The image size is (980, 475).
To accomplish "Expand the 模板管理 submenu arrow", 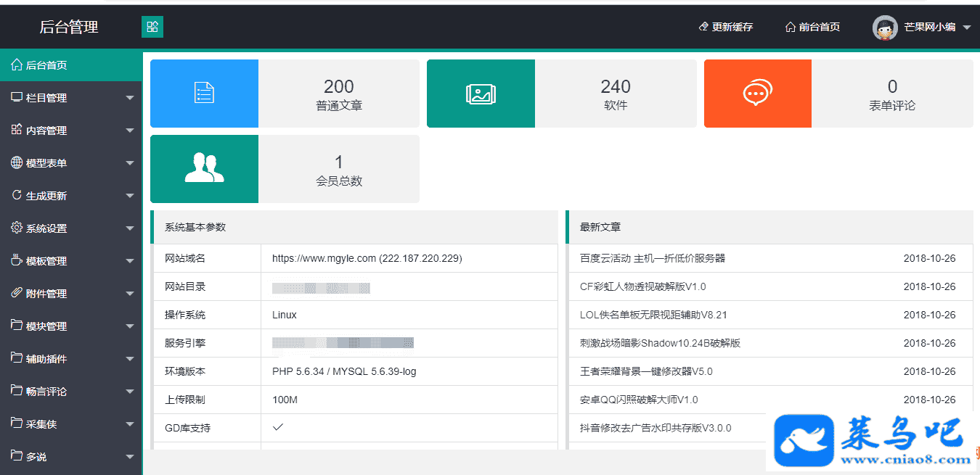I will point(130,261).
